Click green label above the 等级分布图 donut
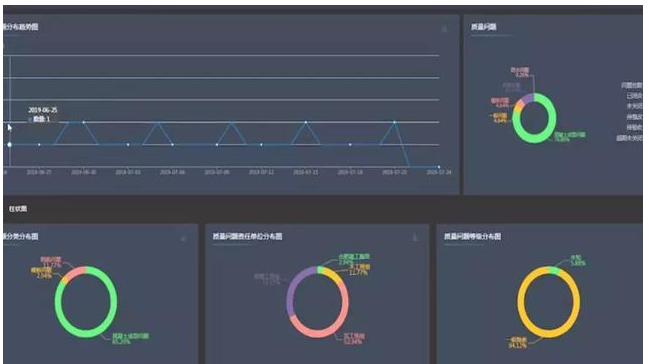Image resolution: width=649 pixels, height=364 pixels. tap(578, 260)
